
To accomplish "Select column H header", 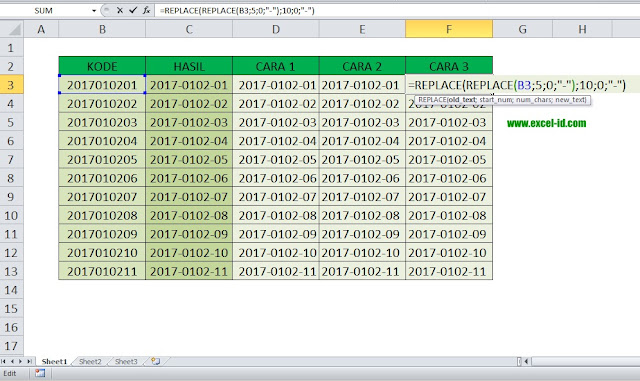I will [x=582, y=29].
